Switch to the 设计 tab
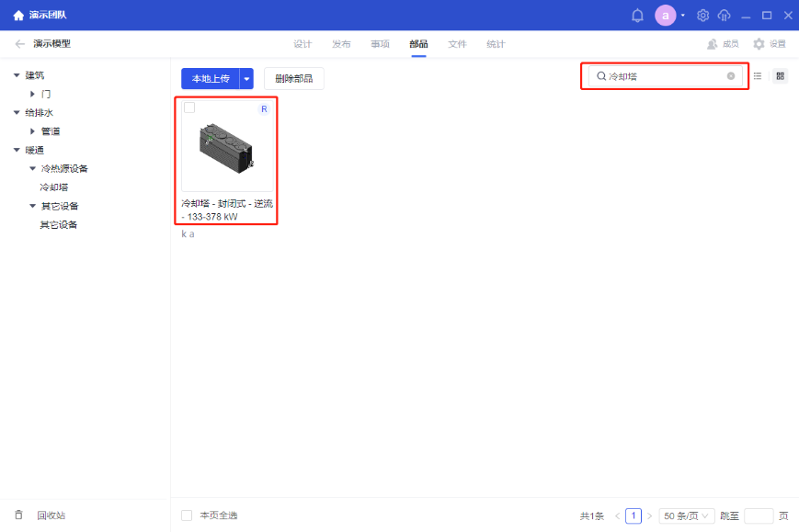The height and width of the screenshot is (532, 799). pos(302,44)
